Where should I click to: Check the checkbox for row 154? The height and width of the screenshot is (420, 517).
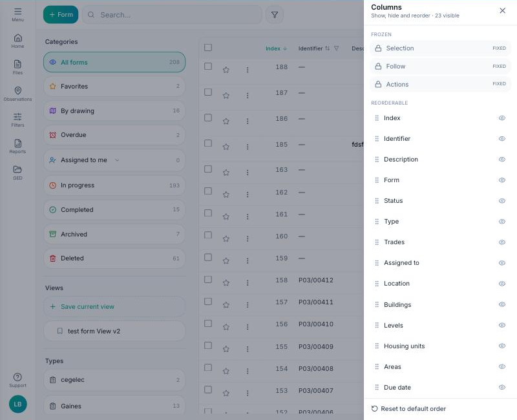pyautogui.click(x=208, y=368)
